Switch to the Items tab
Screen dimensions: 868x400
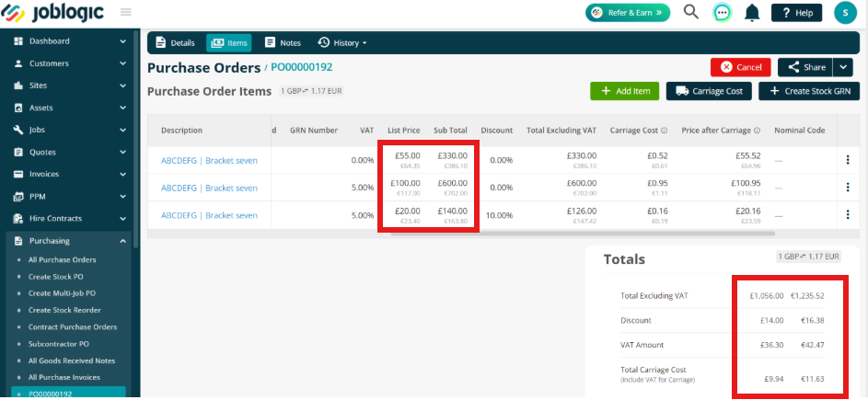(x=229, y=42)
